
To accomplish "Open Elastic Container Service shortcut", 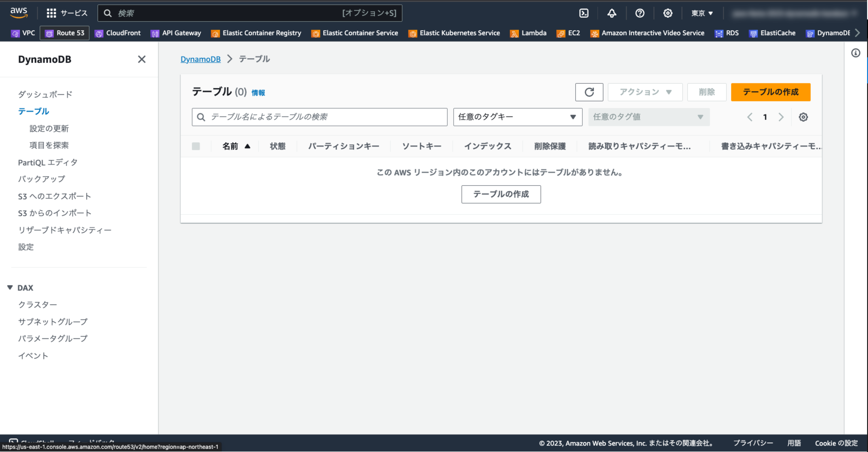I will pyautogui.click(x=355, y=33).
